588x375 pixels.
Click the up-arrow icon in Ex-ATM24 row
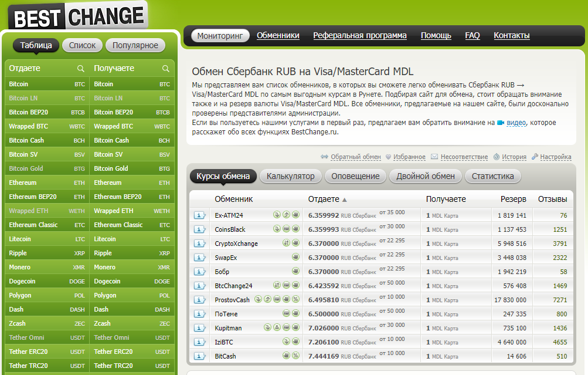286,215
